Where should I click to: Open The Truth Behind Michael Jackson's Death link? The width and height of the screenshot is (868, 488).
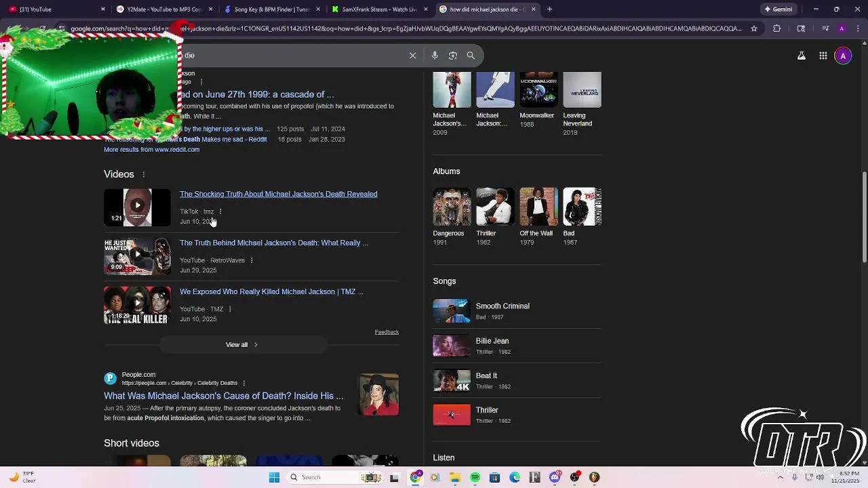[x=274, y=243]
